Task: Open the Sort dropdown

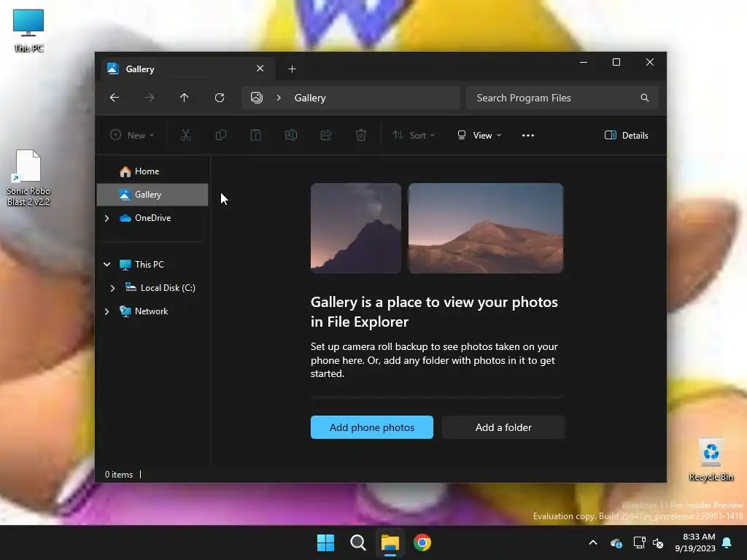Action: click(x=414, y=135)
